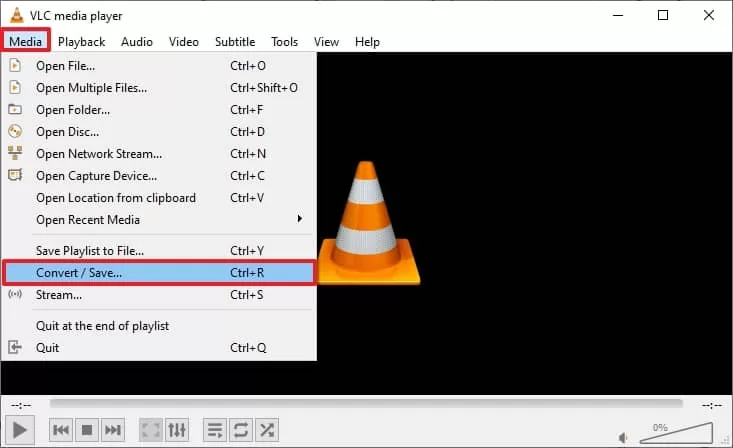
Task: Open the Playback menu
Action: click(81, 42)
